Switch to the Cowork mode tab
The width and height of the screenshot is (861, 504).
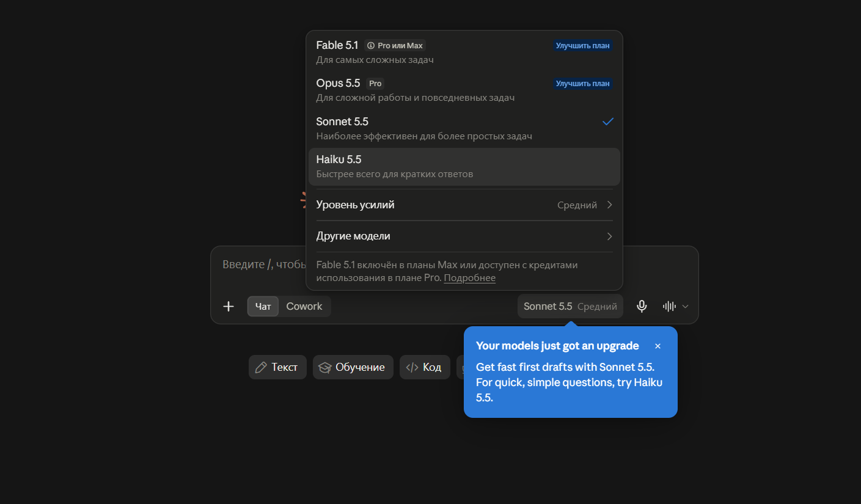(304, 306)
